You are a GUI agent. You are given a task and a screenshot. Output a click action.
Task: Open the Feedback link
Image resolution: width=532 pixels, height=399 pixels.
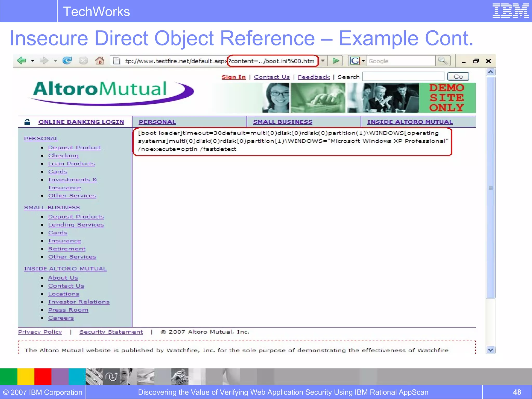pyautogui.click(x=314, y=77)
